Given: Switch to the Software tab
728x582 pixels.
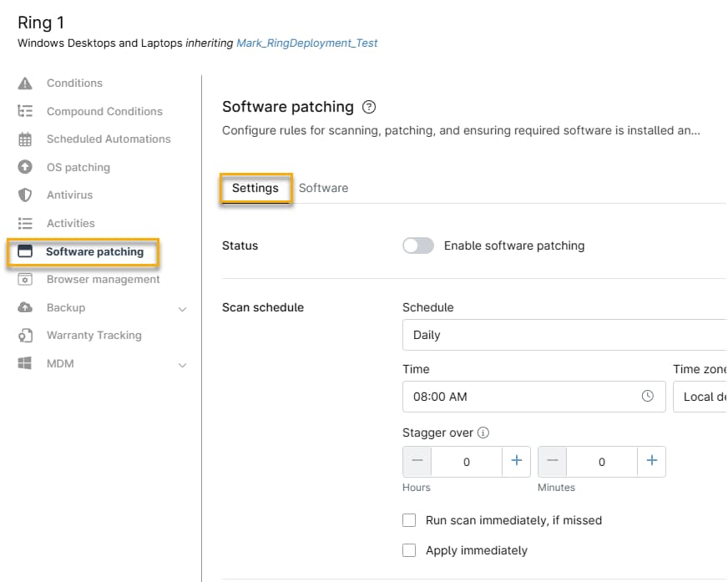Looking at the screenshot, I should [323, 188].
